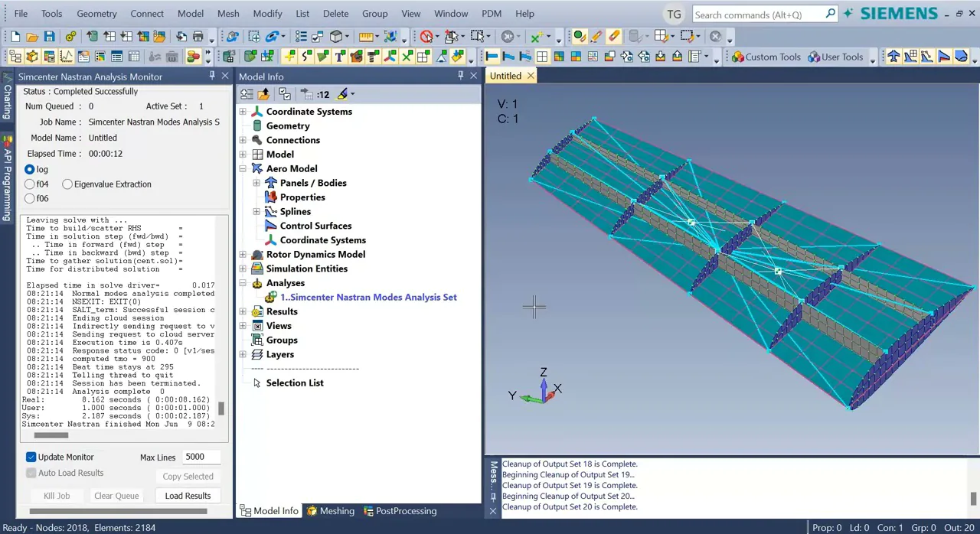980x534 pixels.
Task: Switch to the PostProcessing tab
Action: point(400,511)
